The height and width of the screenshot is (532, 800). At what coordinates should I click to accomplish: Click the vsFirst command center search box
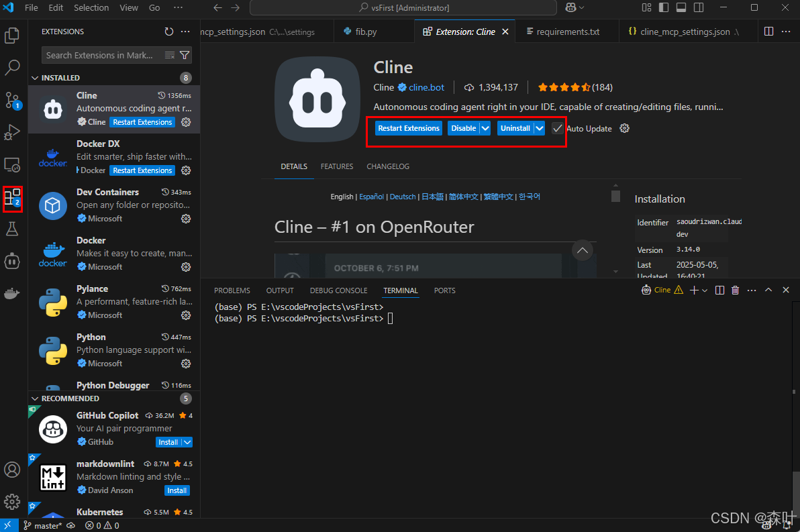(403, 7)
